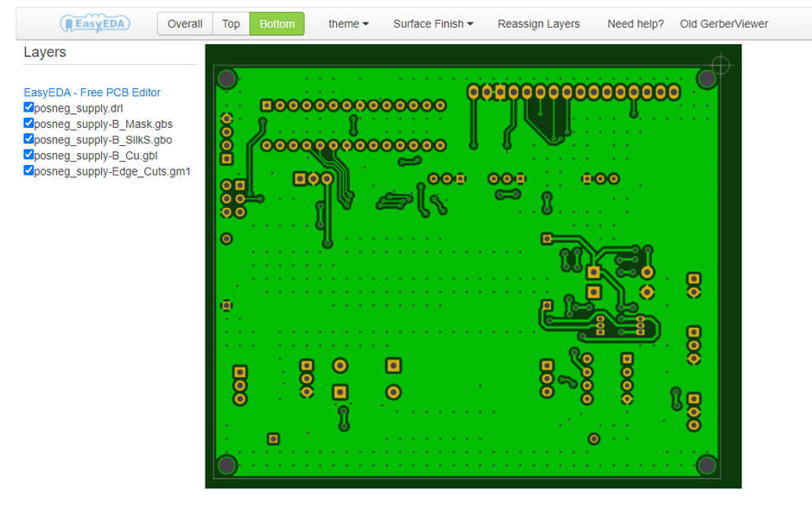The height and width of the screenshot is (517, 812).
Task: Click the Layers heading
Action: pyautogui.click(x=45, y=52)
